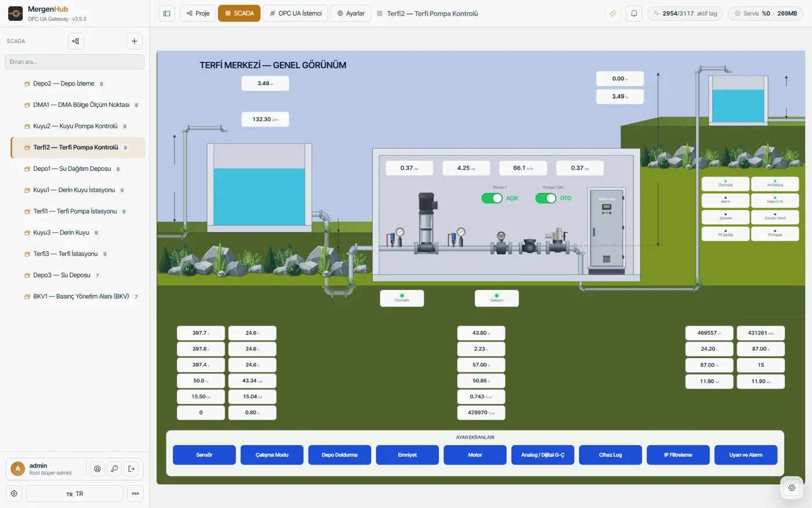
Task: Open the floating settings gear icon
Action: [792, 488]
